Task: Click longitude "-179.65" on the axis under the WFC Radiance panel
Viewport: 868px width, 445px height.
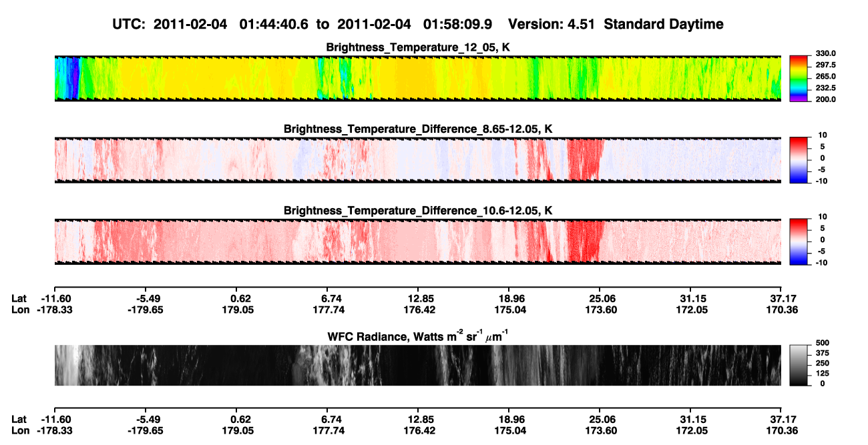Action: pos(145,430)
